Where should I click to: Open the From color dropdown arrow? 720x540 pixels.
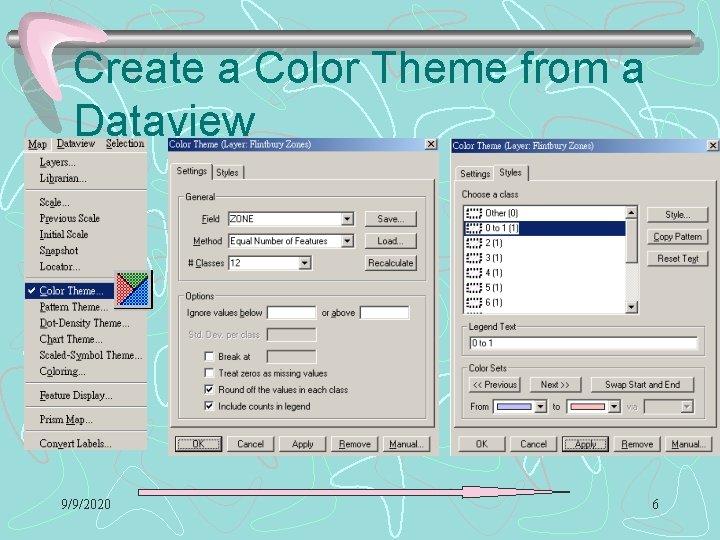point(540,407)
